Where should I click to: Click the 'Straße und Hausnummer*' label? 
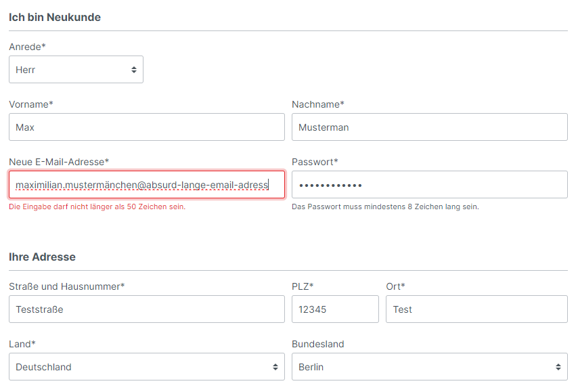pyautogui.click(x=67, y=286)
